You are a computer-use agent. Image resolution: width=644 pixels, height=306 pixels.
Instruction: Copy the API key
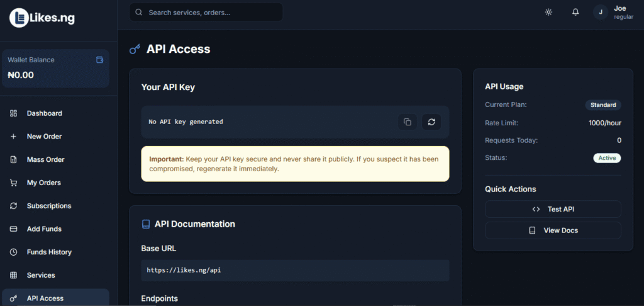[x=408, y=122]
